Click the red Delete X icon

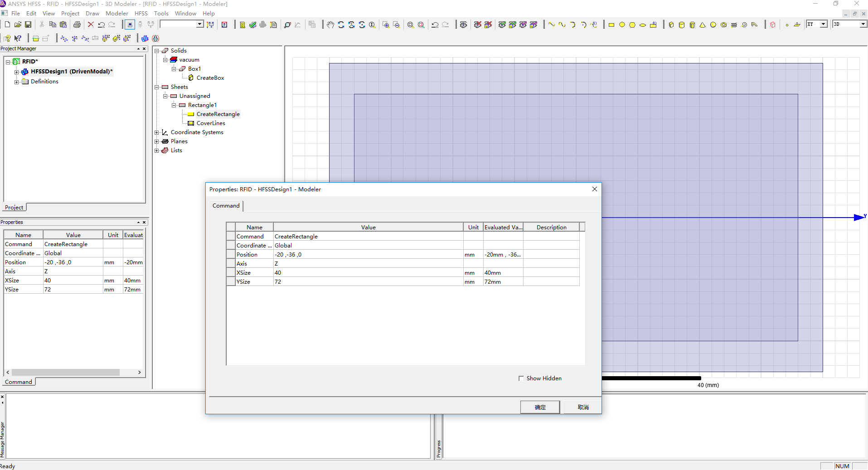pyautogui.click(x=91, y=24)
